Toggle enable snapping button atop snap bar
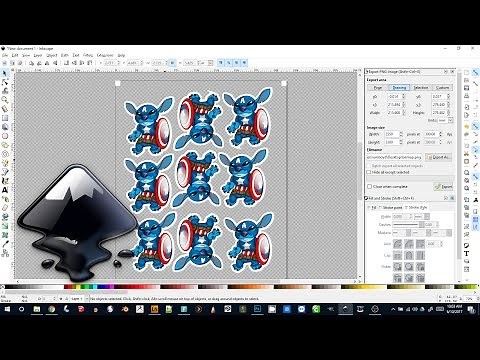 [x=476, y=73]
